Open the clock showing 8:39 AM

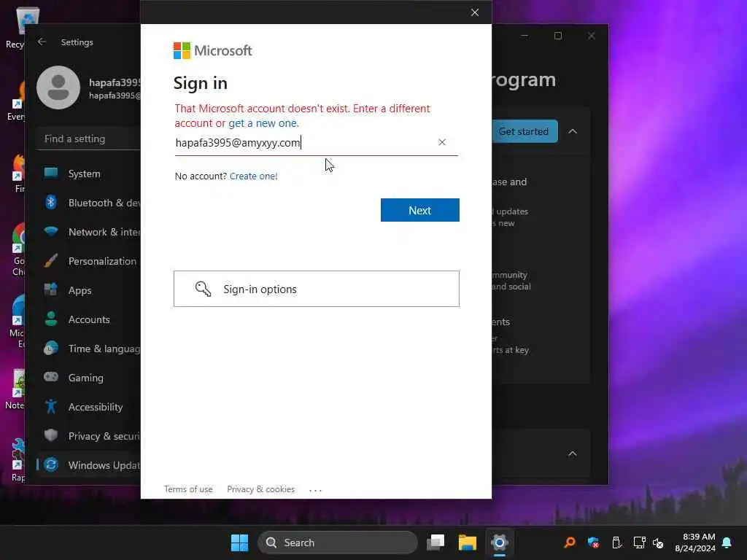[x=695, y=542]
